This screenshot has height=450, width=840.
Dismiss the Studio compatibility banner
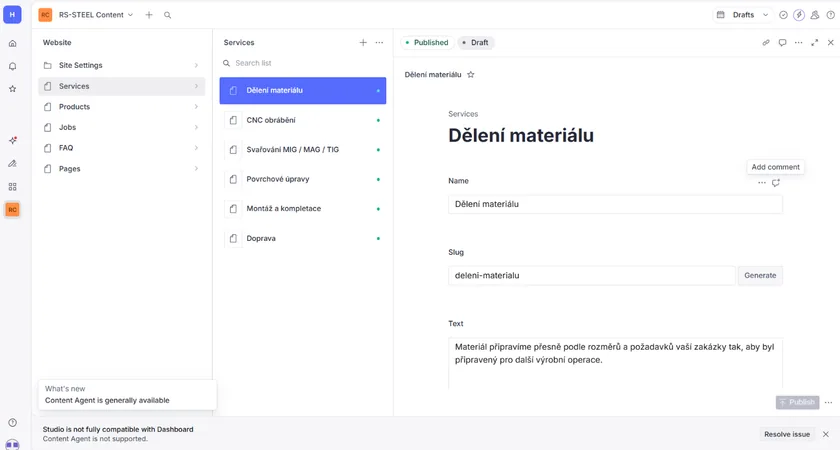(x=826, y=434)
